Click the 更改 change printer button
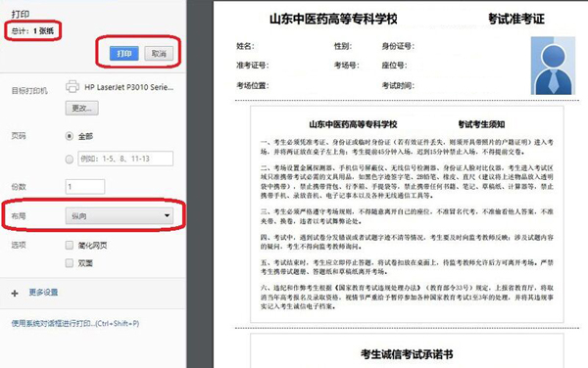The height and width of the screenshot is (368, 588). pos(81,109)
